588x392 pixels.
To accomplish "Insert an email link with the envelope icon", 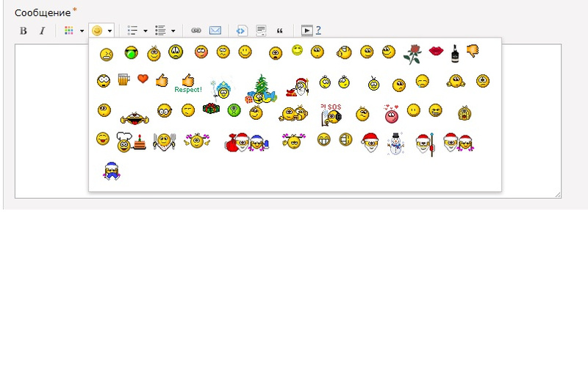I will tap(215, 31).
